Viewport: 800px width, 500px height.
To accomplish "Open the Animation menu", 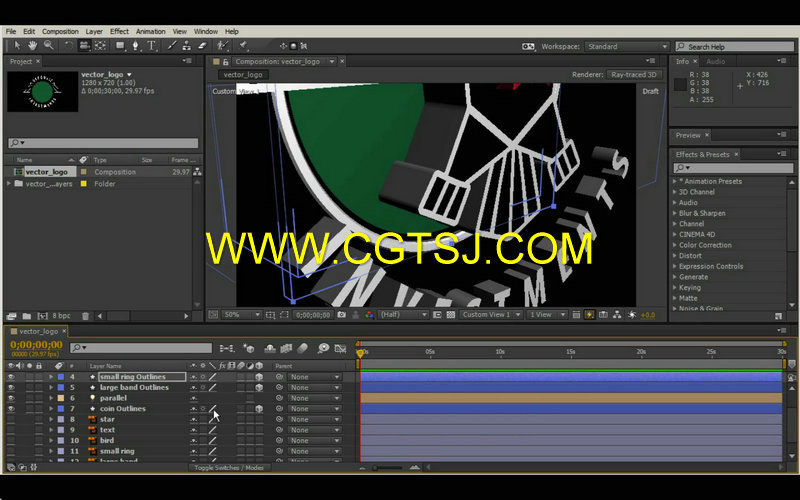I will pyautogui.click(x=151, y=32).
